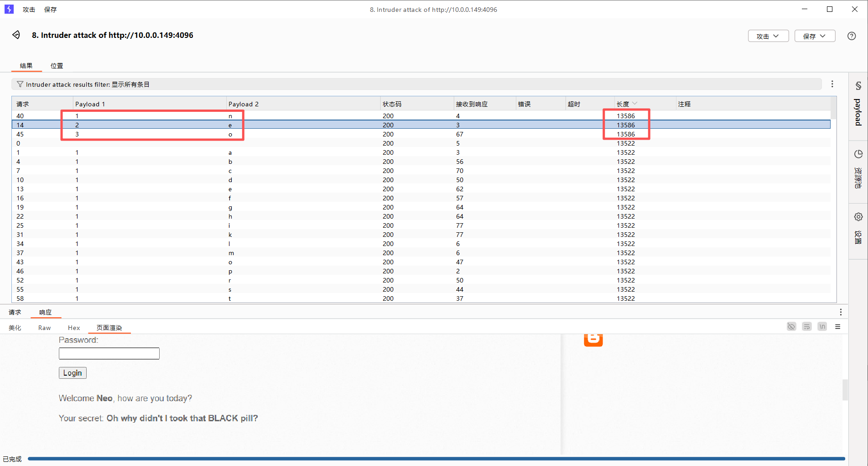Sort by the 错误 column header

541,104
